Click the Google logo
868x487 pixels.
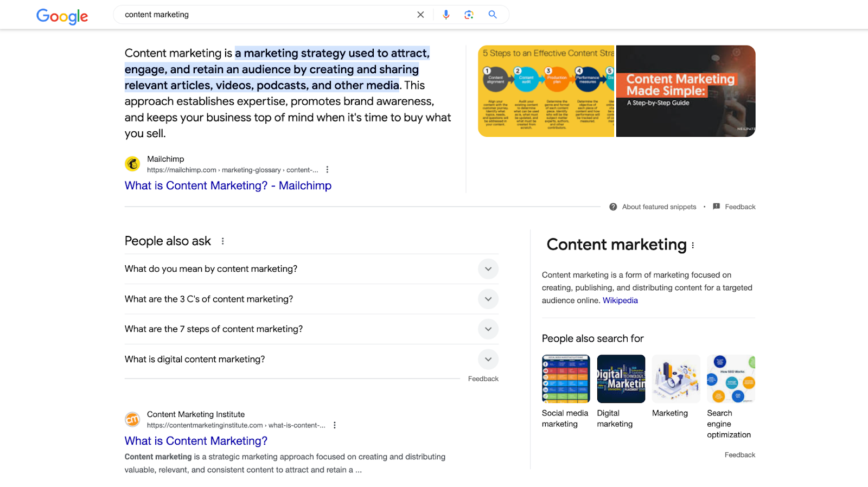tap(62, 16)
